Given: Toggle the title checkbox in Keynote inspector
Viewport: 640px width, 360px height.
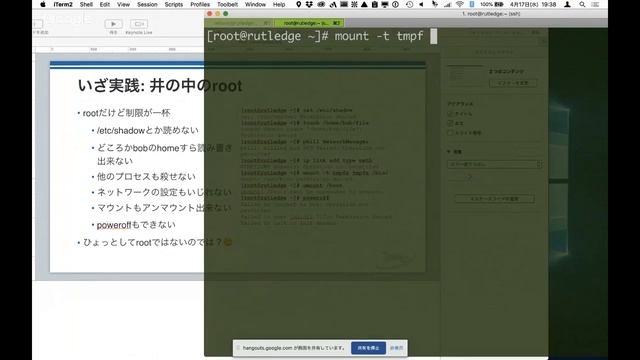Looking at the screenshot, I should tap(450, 114).
